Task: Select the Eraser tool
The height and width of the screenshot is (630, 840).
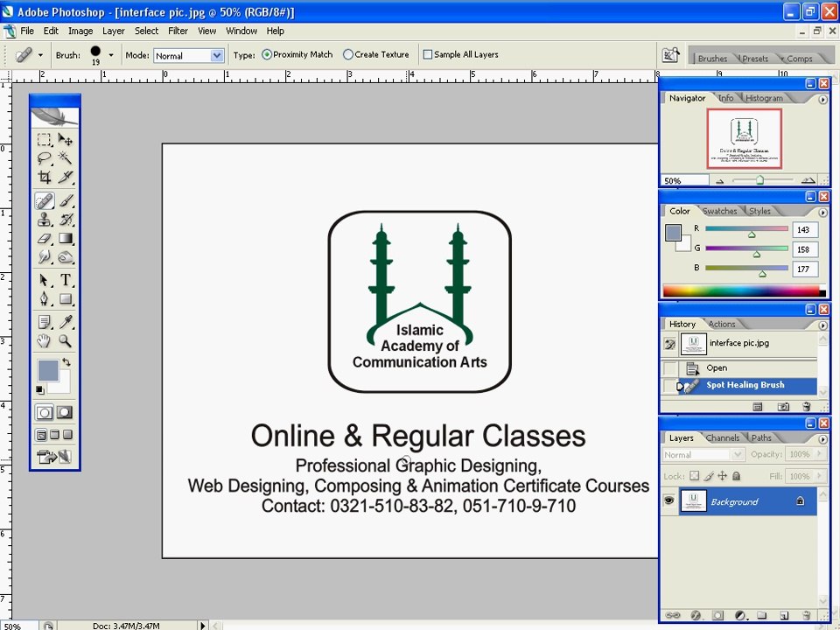Action: [45, 238]
